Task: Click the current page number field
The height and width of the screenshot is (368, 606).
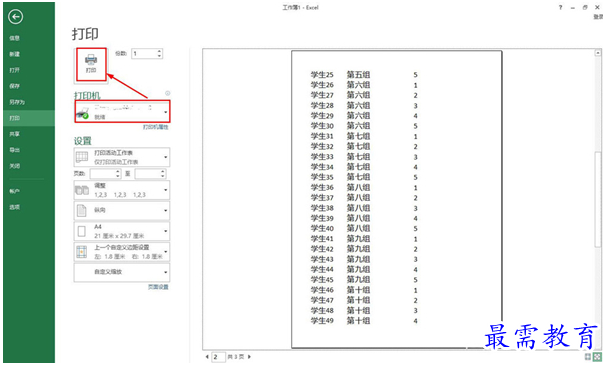Action: (x=218, y=357)
